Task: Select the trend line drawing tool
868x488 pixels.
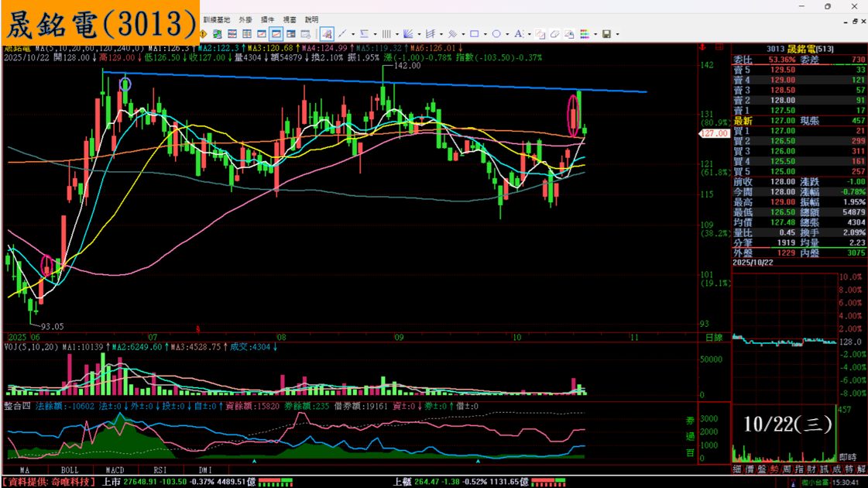Action: coord(341,34)
